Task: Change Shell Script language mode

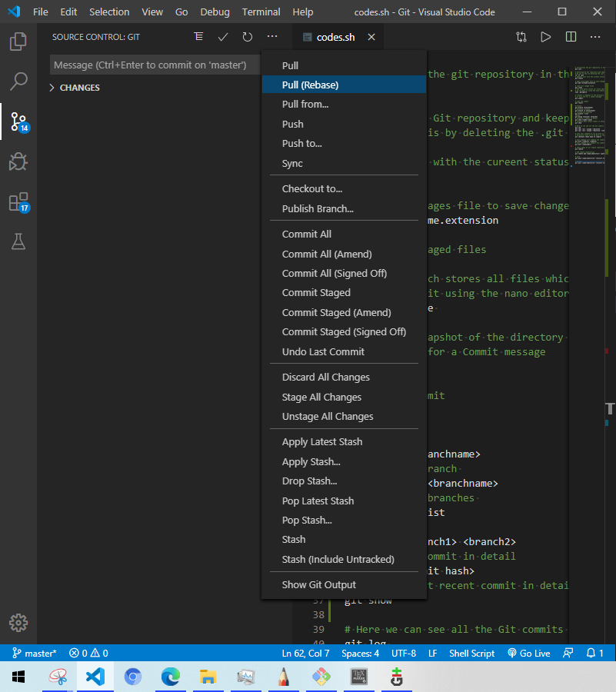Action: click(471, 653)
